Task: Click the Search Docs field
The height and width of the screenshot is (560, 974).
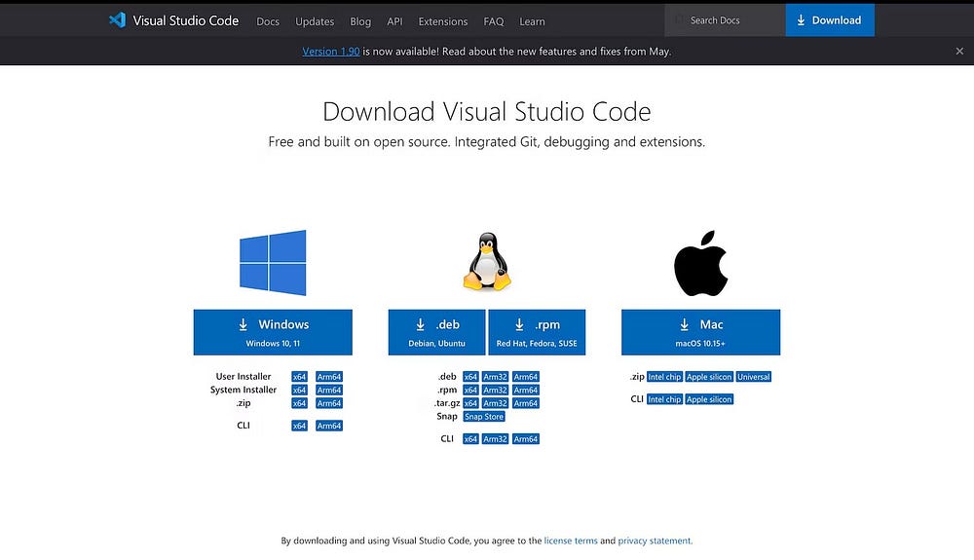Action: coord(725,19)
